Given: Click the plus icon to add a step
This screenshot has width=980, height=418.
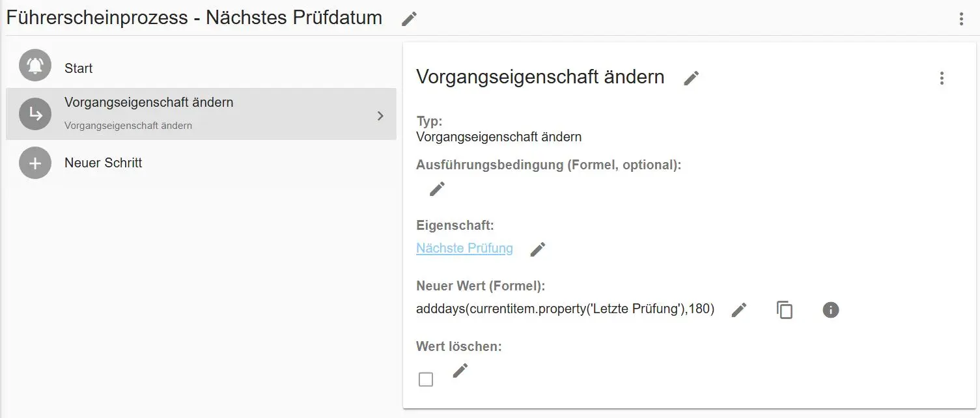Looking at the screenshot, I should point(35,163).
